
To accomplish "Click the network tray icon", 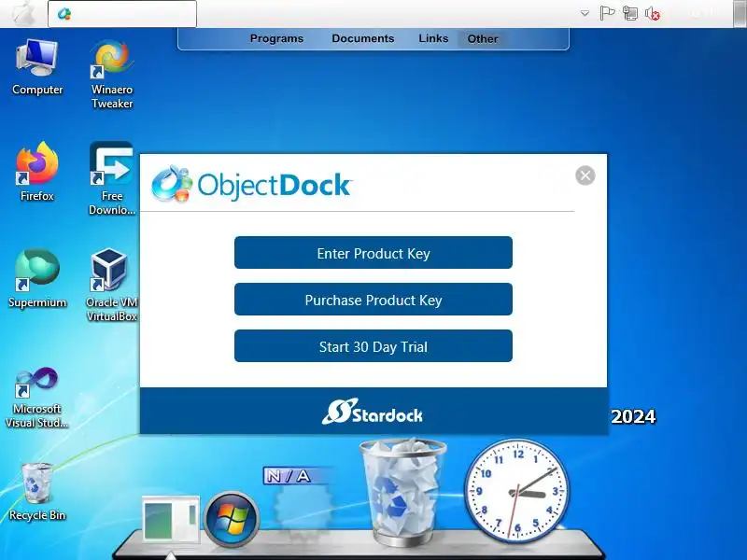I will (629, 13).
